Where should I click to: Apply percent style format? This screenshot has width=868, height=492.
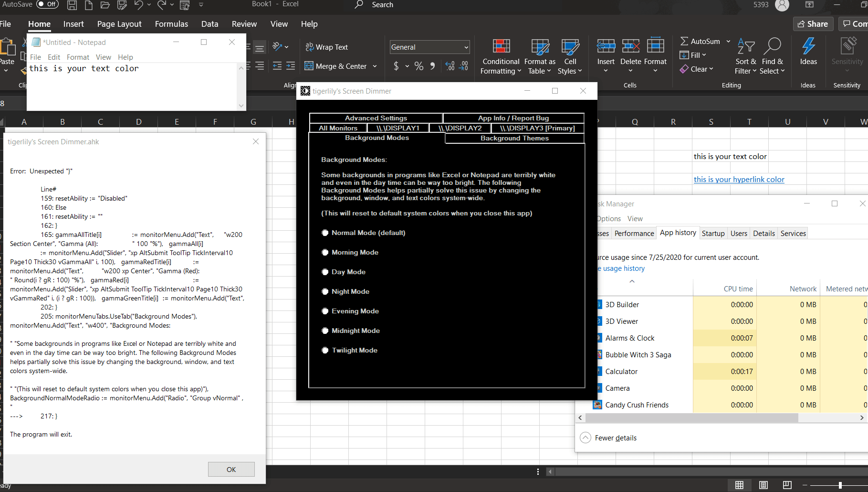click(418, 66)
